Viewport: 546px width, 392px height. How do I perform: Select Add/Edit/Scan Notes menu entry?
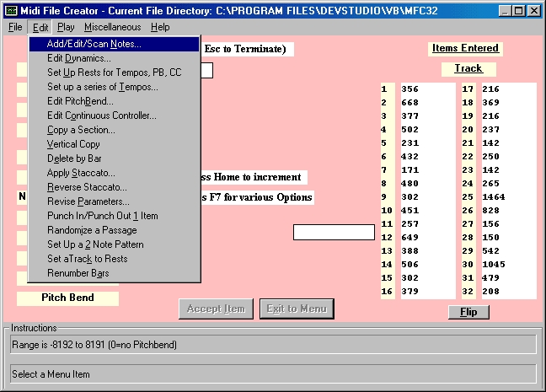pyautogui.click(x=94, y=44)
